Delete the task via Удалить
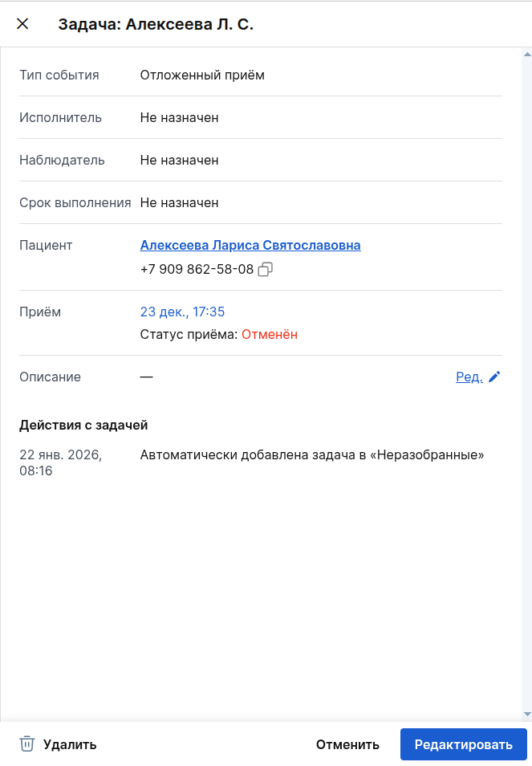 [x=69, y=744]
